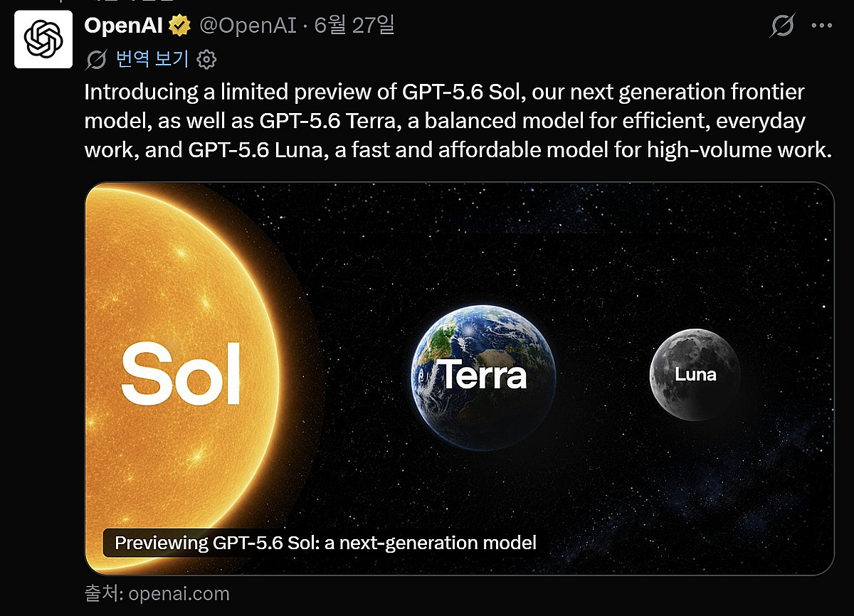Open the OpenAI profile avatar logo
The image size is (854, 616).
point(43,39)
